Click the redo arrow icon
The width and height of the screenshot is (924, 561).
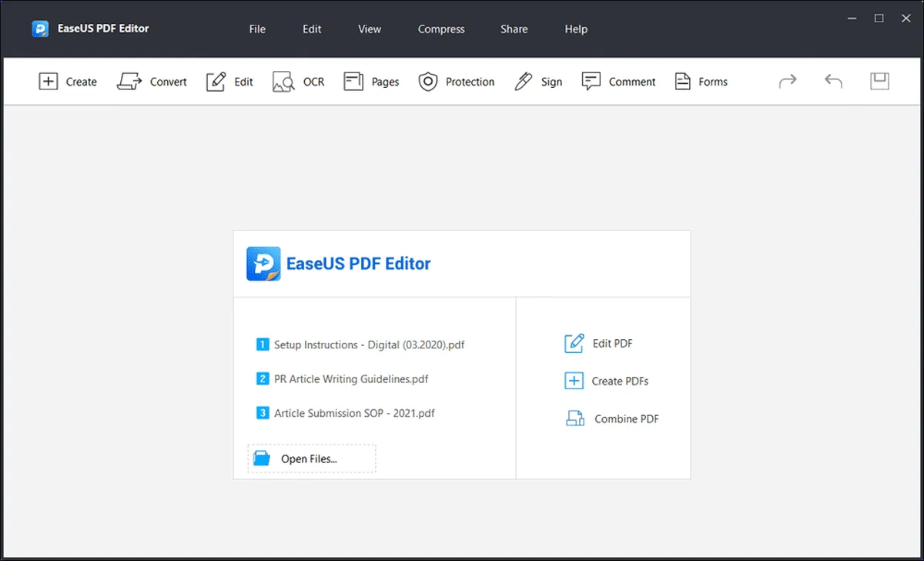[x=788, y=81]
